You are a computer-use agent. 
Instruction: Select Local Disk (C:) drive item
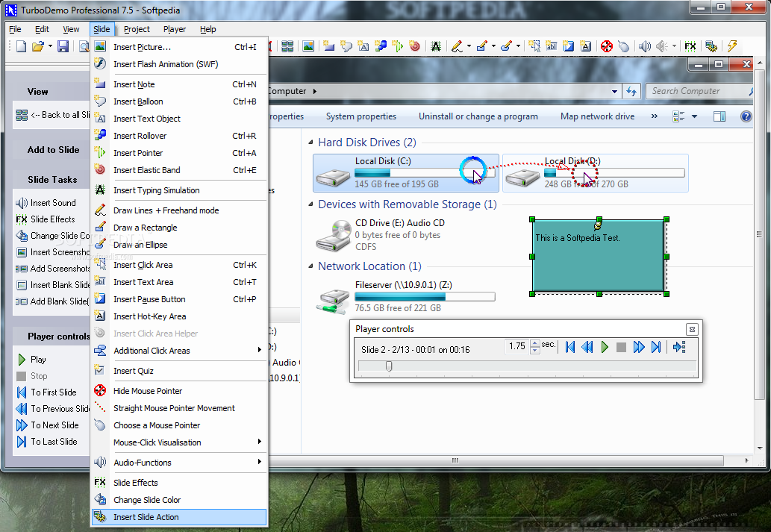point(406,172)
